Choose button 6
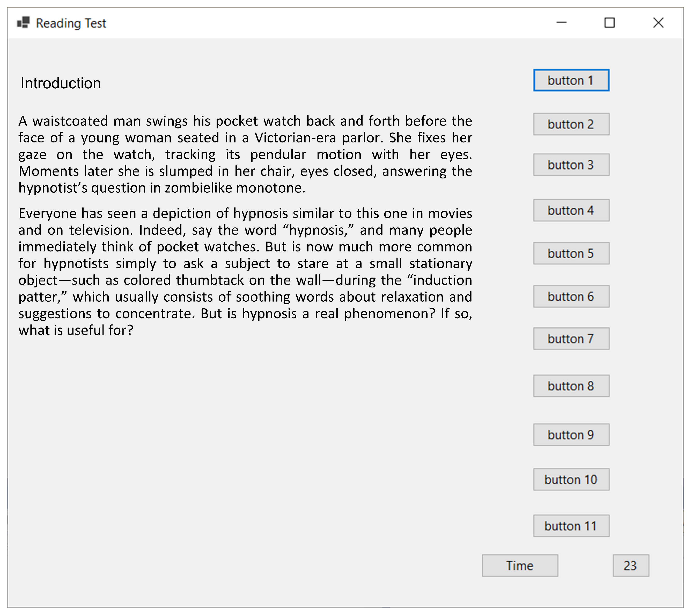692x616 pixels. click(571, 297)
